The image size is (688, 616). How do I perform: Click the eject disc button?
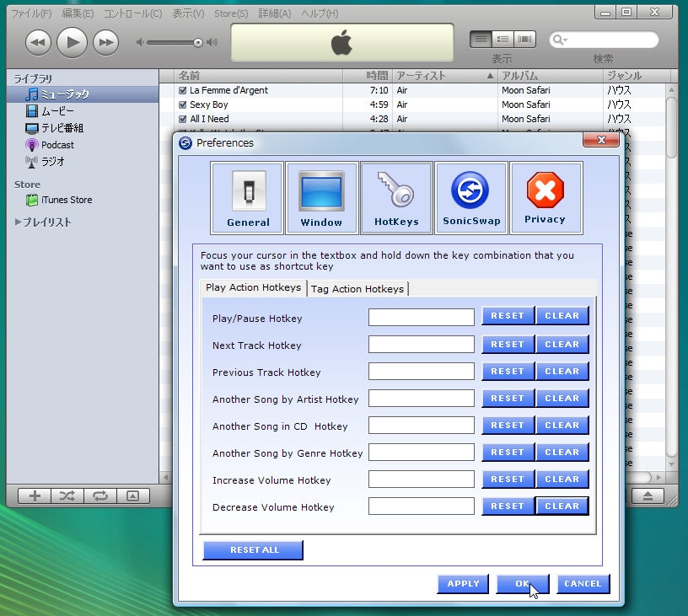point(648,495)
